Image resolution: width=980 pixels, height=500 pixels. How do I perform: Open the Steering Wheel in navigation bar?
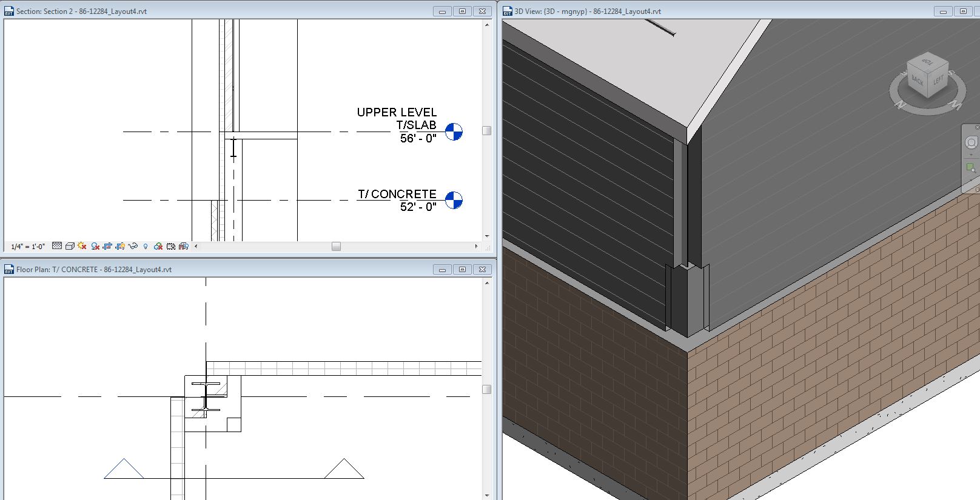[972, 143]
